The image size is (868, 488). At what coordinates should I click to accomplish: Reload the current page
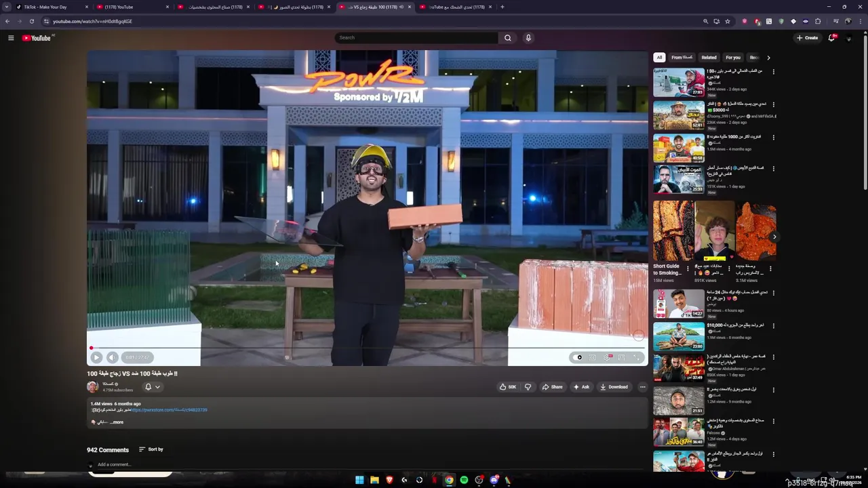[32, 21]
